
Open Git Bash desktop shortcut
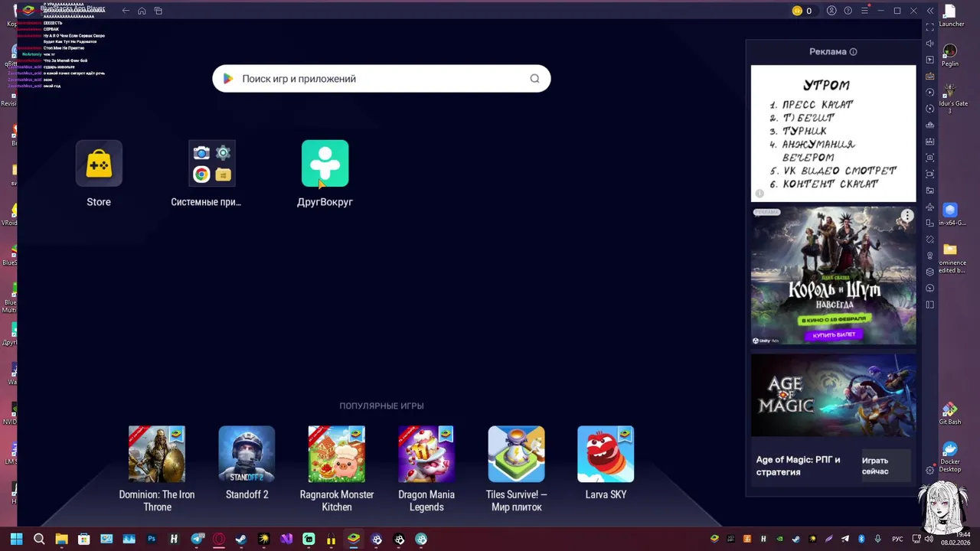tap(950, 414)
